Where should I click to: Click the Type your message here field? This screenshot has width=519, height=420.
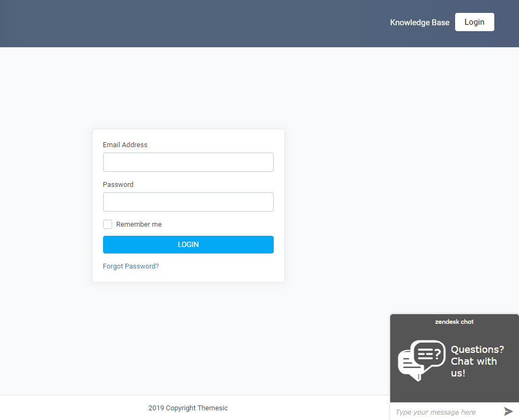coord(440,411)
